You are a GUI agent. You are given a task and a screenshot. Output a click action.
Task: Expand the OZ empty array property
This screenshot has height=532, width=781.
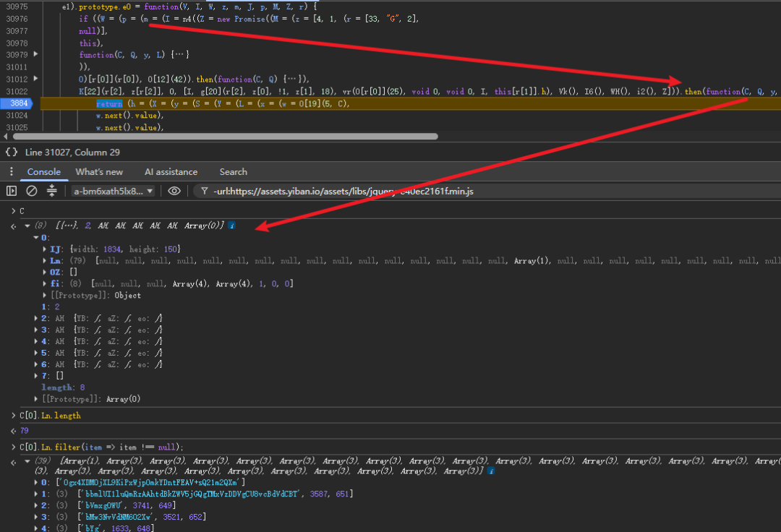(45, 273)
